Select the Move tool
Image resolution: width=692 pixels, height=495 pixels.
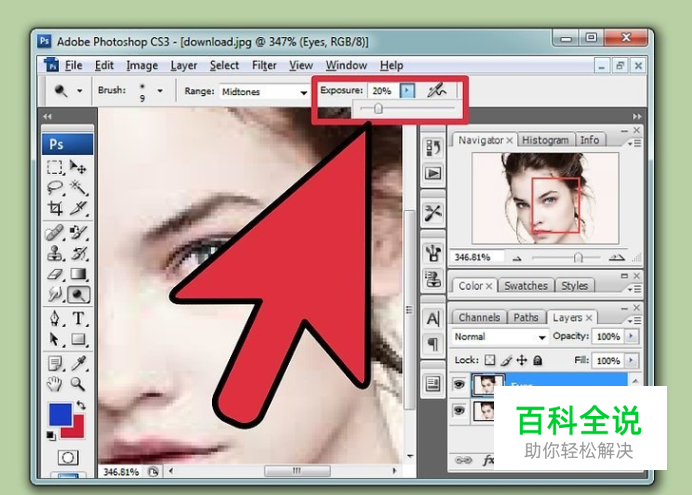[79, 168]
